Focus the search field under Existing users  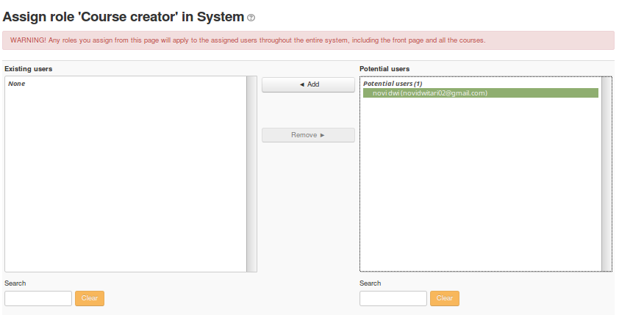38,298
